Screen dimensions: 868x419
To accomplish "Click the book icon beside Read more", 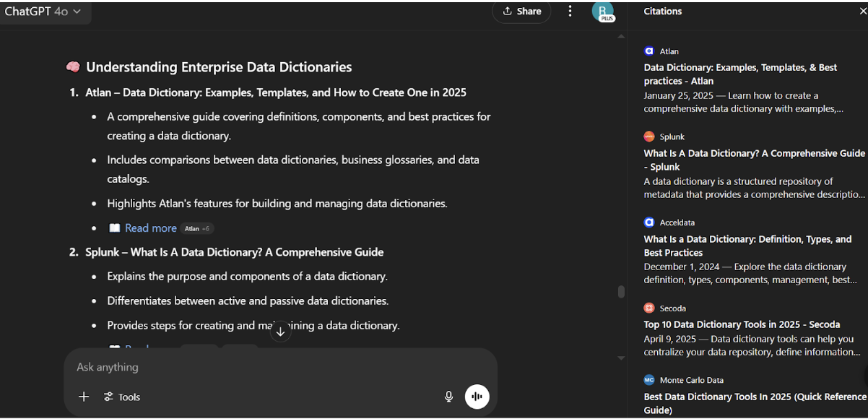I will point(114,228).
